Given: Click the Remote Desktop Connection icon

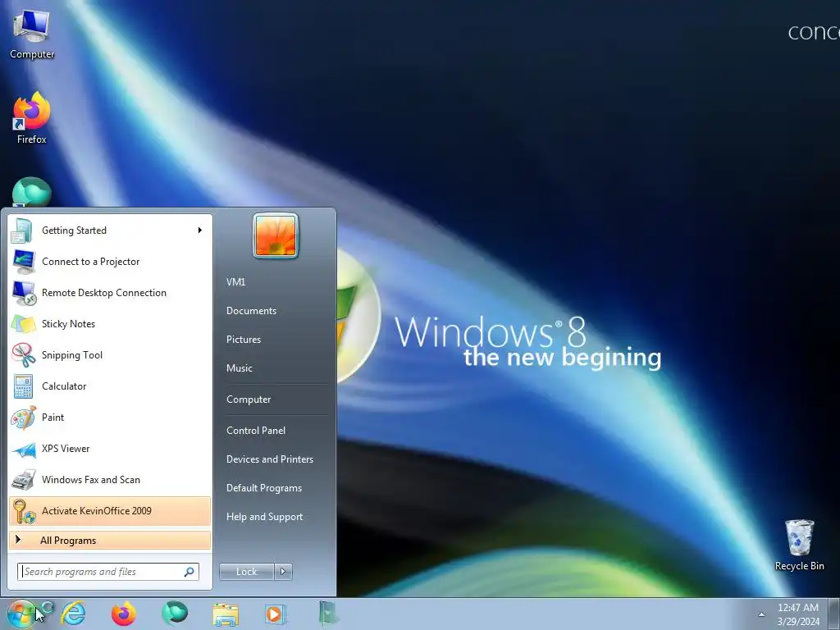Looking at the screenshot, I should coord(24,293).
